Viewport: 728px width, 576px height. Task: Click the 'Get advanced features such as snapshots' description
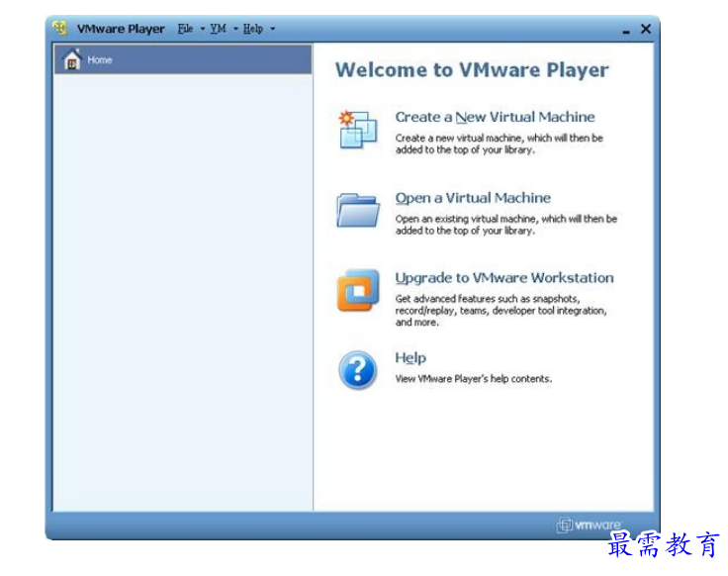click(500, 311)
